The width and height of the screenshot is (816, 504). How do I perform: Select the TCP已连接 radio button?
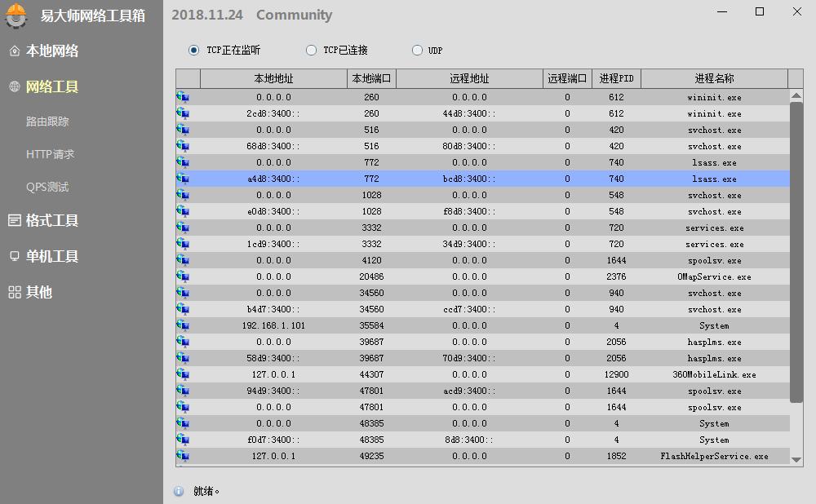pos(311,50)
